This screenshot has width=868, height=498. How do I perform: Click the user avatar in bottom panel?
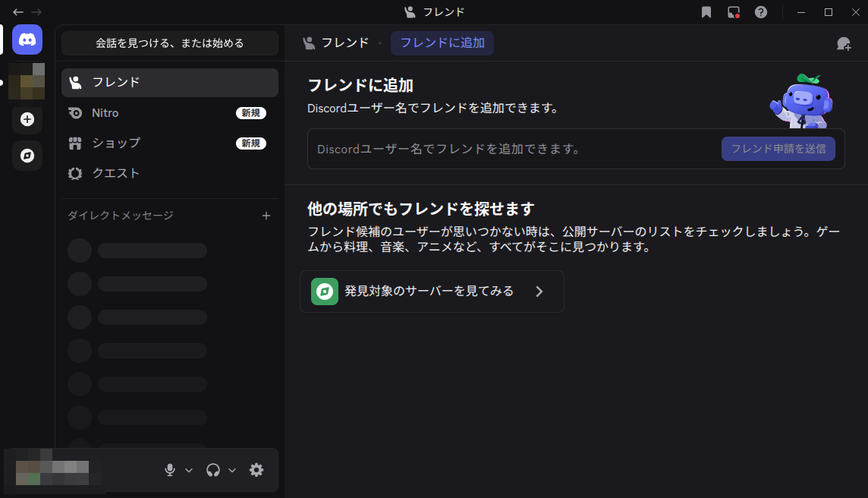[x=27, y=472]
